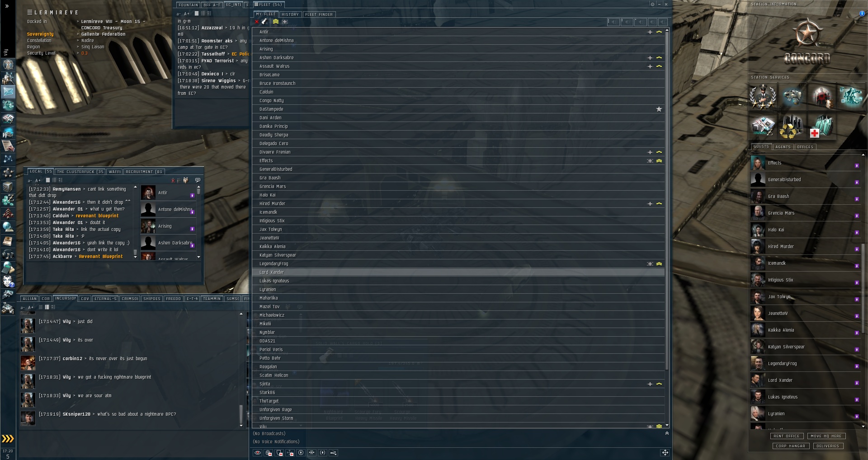Image resolution: width=868 pixels, height=460 pixels.
Task: Open the Sing Laison region arrow menu
Action: click(78, 47)
